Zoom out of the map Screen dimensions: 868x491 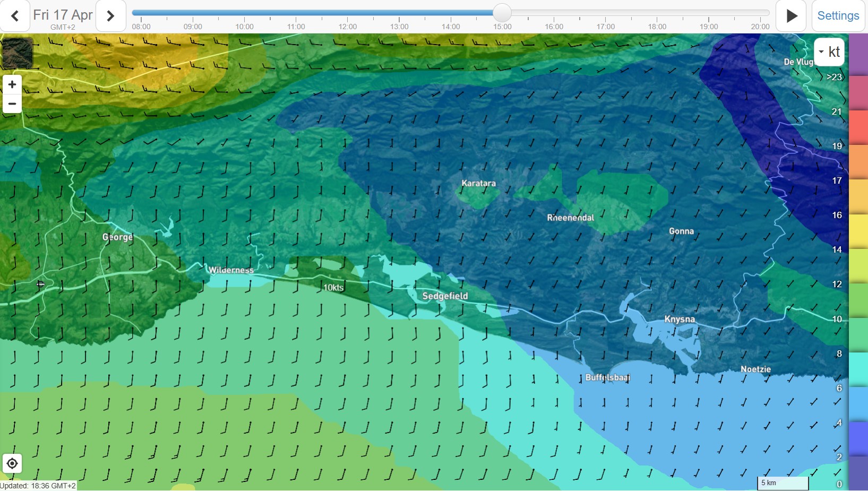pos(12,104)
